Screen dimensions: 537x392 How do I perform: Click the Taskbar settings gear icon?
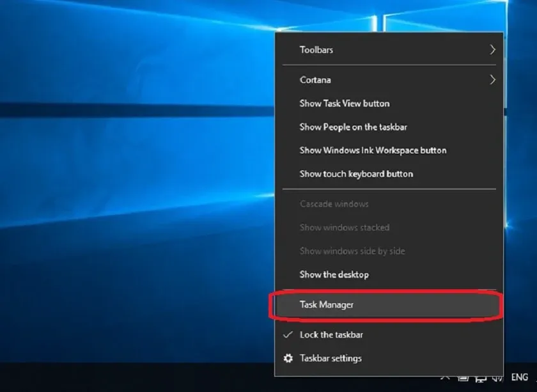pos(288,358)
